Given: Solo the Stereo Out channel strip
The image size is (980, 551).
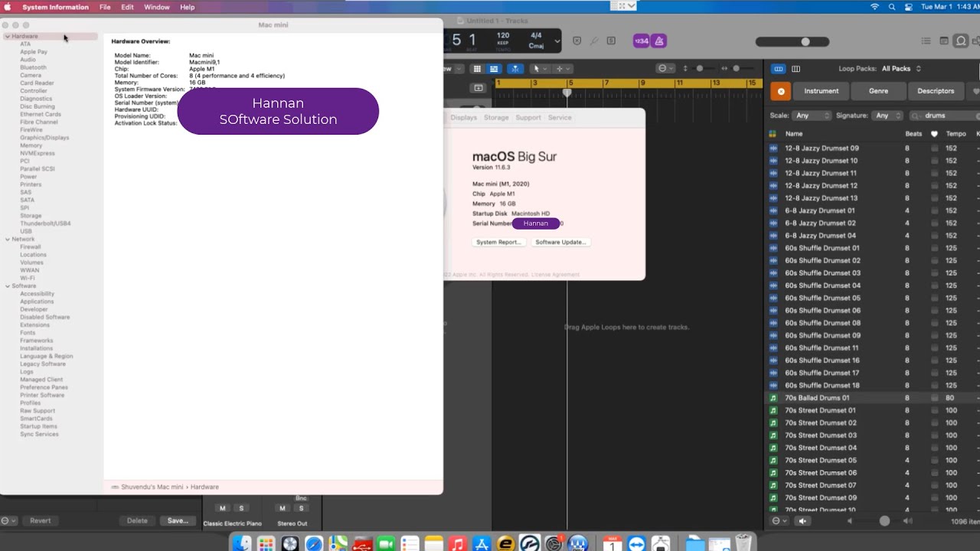Looking at the screenshot, I should click(x=301, y=508).
